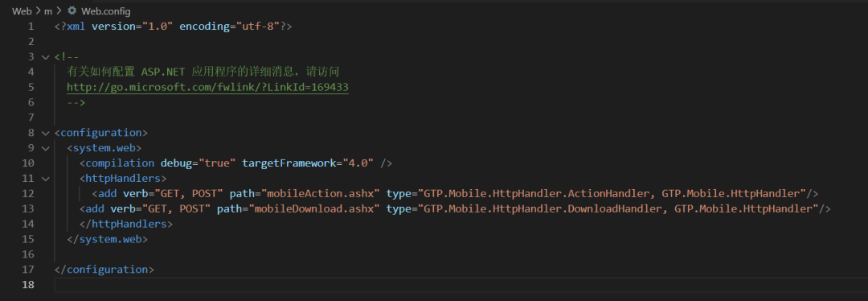Click line number 18 in the gutter
The width and height of the screenshot is (868, 301).
27,284
